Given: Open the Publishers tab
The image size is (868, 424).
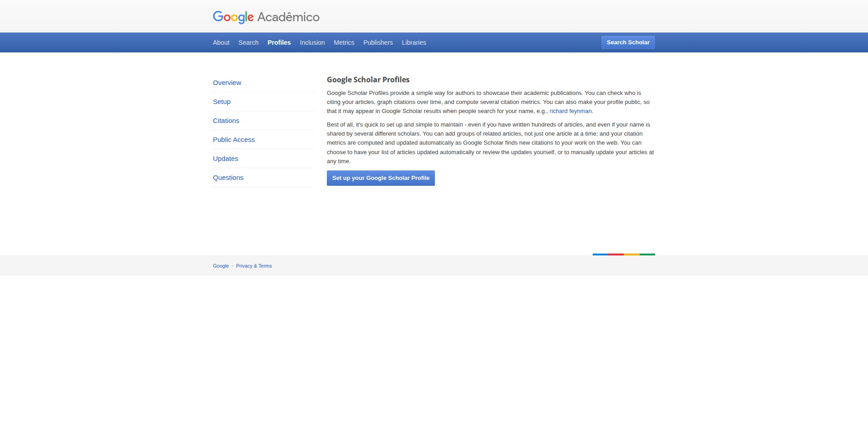Looking at the screenshot, I should [x=378, y=42].
